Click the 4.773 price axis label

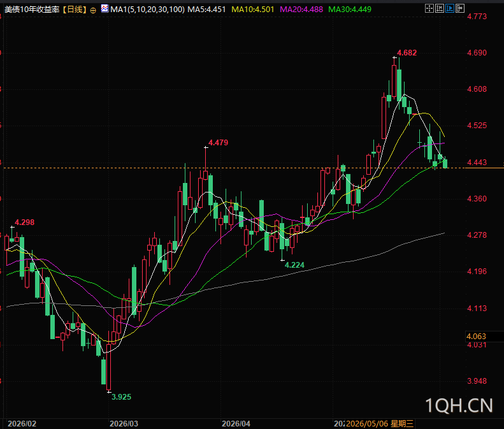[x=477, y=16]
